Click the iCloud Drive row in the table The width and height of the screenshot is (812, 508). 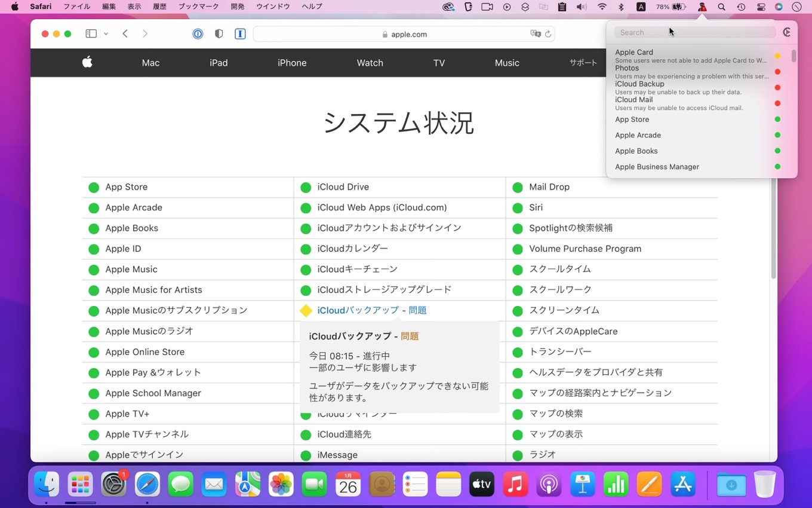tap(399, 187)
